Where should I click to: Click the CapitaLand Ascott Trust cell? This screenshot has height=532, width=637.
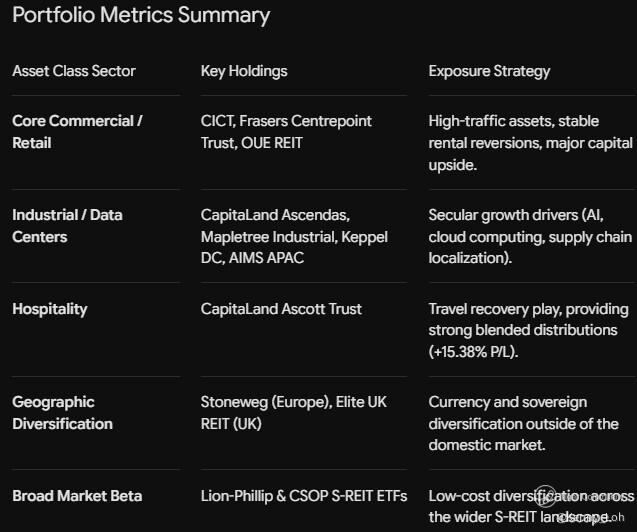click(281, 309)
